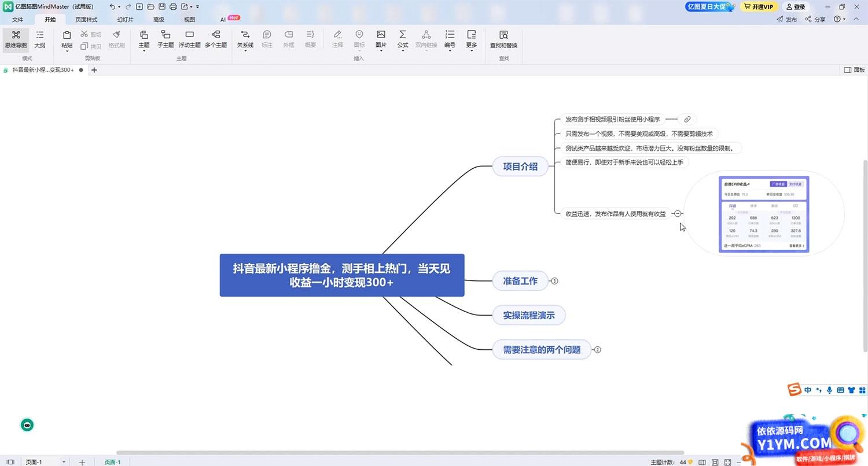Click the hyperlink icon beside 发布测手相视频 topic

click(x=687, y=120)
